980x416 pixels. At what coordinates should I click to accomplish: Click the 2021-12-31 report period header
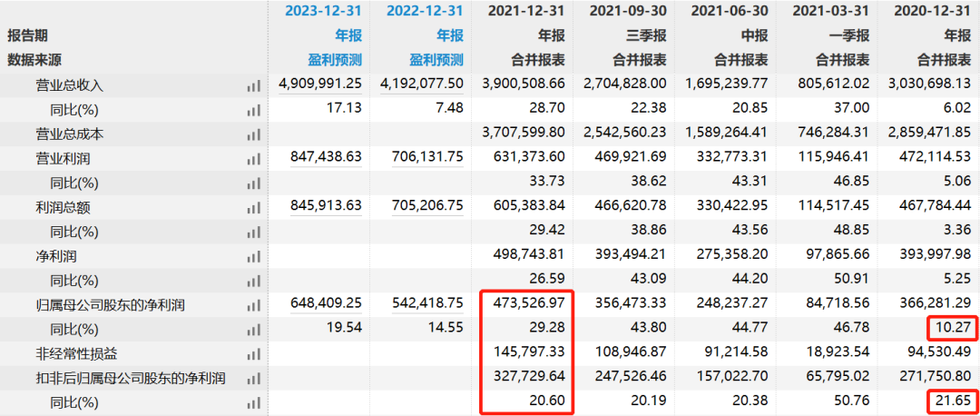[526, 12]
